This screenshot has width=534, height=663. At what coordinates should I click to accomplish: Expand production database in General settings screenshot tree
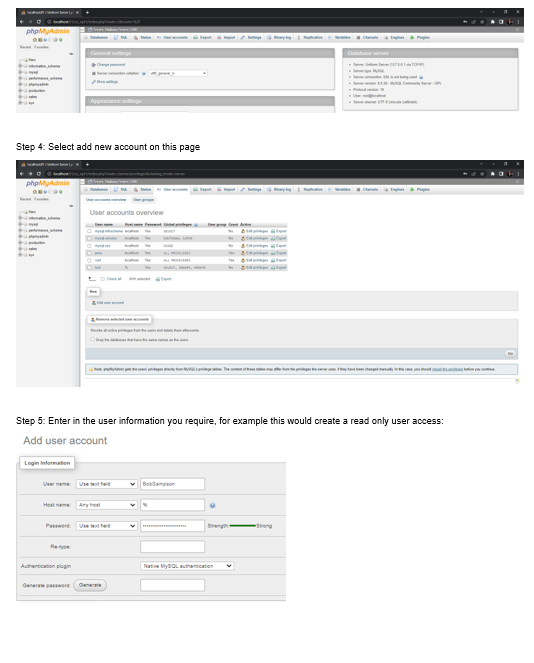coord(20,90)
